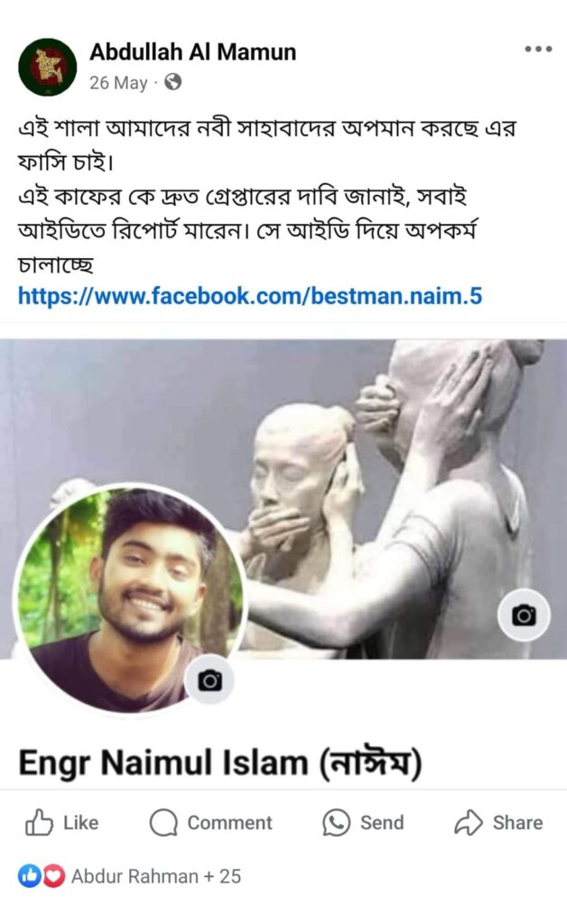Image resolution: width=567 pixels, height=924 pixels.
Task: Open Abdullah Al Mamun's profile avatar
Action: tap(48, 67)
